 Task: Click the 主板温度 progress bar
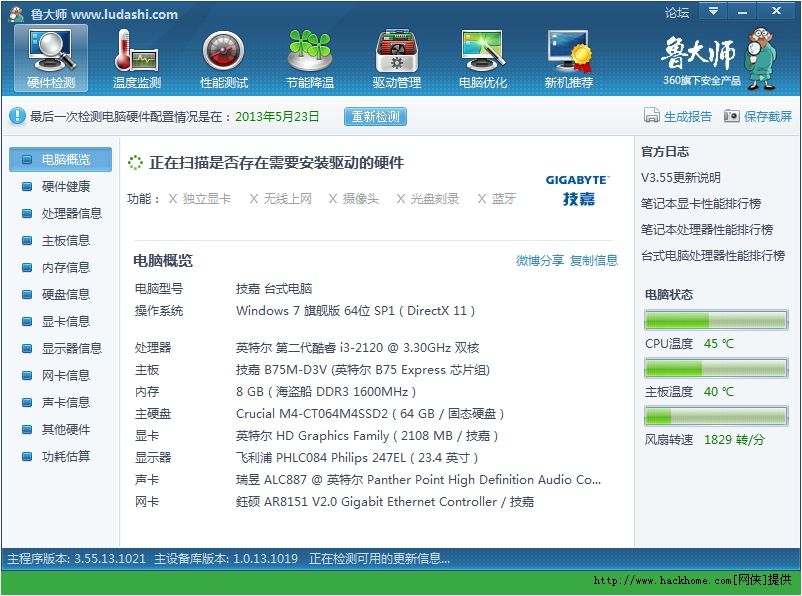[716, 368]
